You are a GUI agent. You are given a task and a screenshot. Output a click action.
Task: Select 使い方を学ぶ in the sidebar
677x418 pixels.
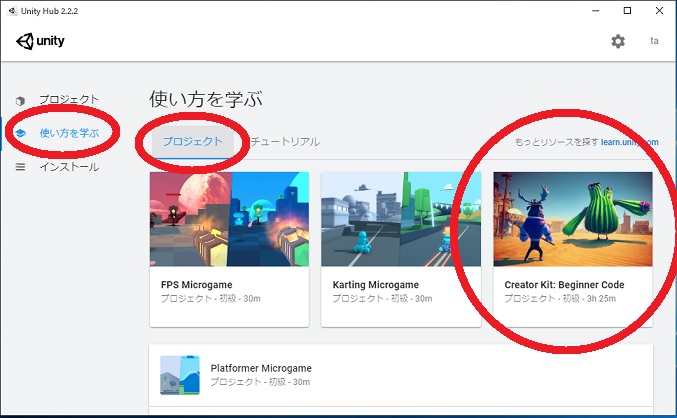click(69, 133)
